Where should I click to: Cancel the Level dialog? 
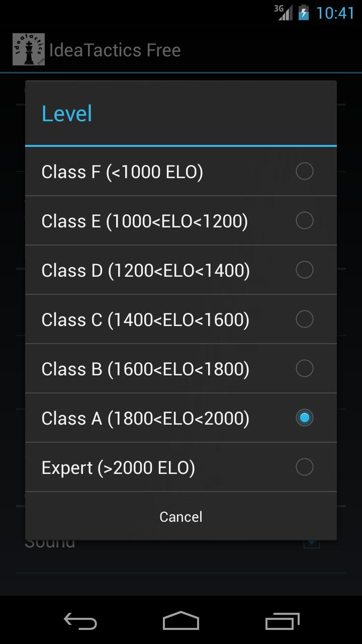tap(181, 517)
